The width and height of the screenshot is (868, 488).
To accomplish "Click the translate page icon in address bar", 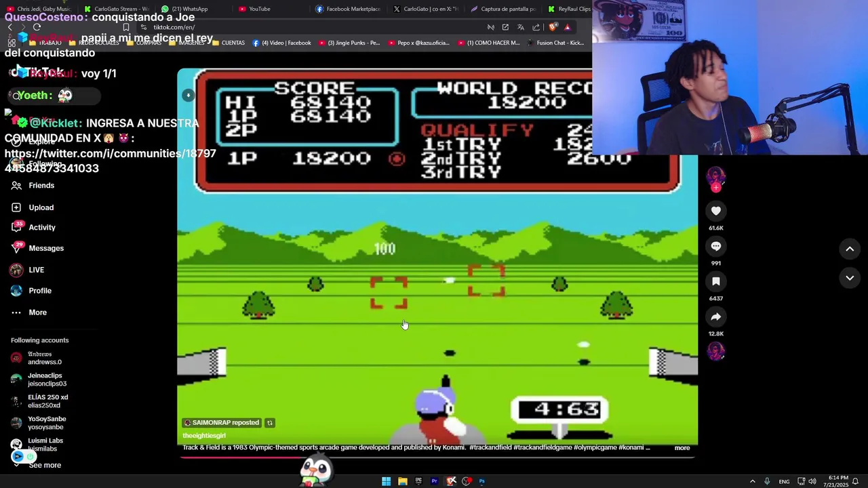I will [x=520, y=27].
